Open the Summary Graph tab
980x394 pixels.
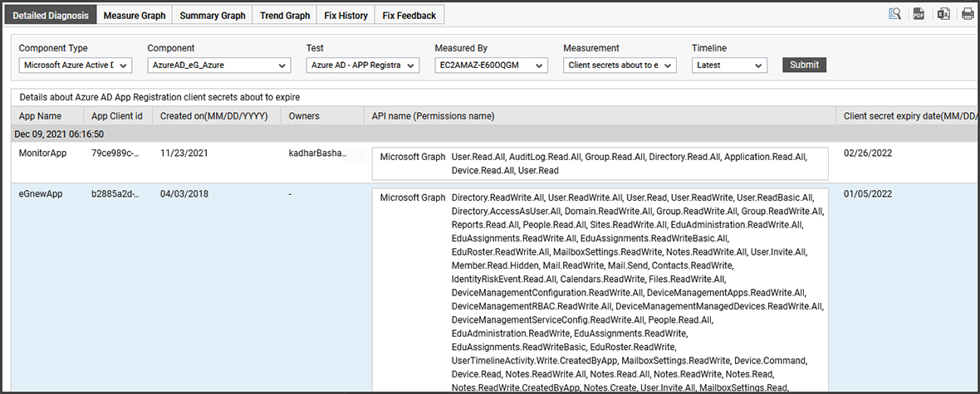point(213,16)
